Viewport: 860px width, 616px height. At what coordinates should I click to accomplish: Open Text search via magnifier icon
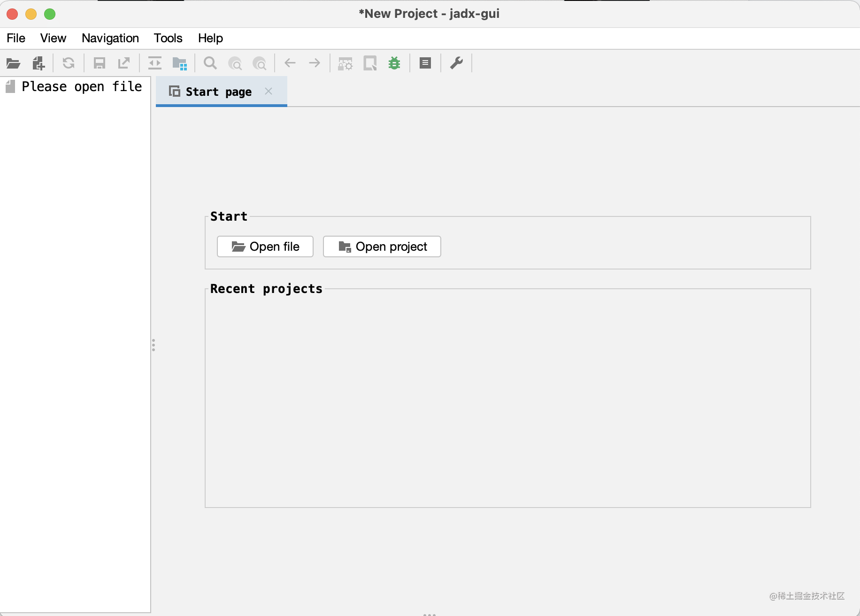pos(210,63)
